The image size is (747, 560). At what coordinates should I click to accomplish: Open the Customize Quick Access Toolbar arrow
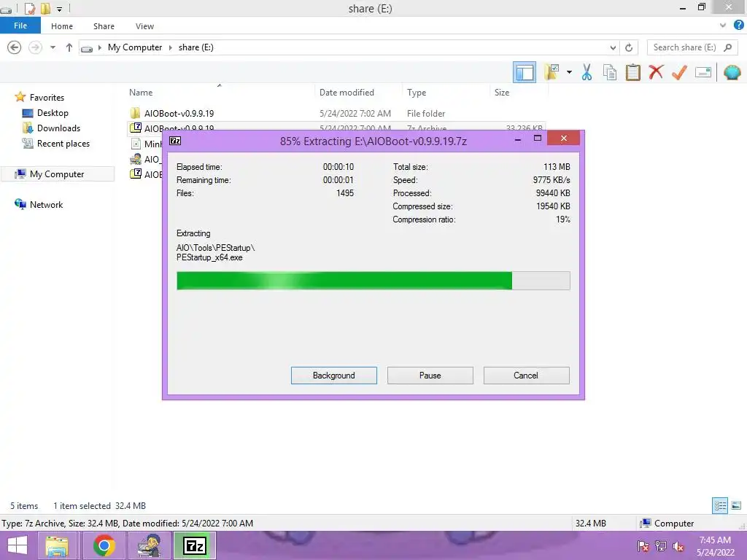[60, 9]
